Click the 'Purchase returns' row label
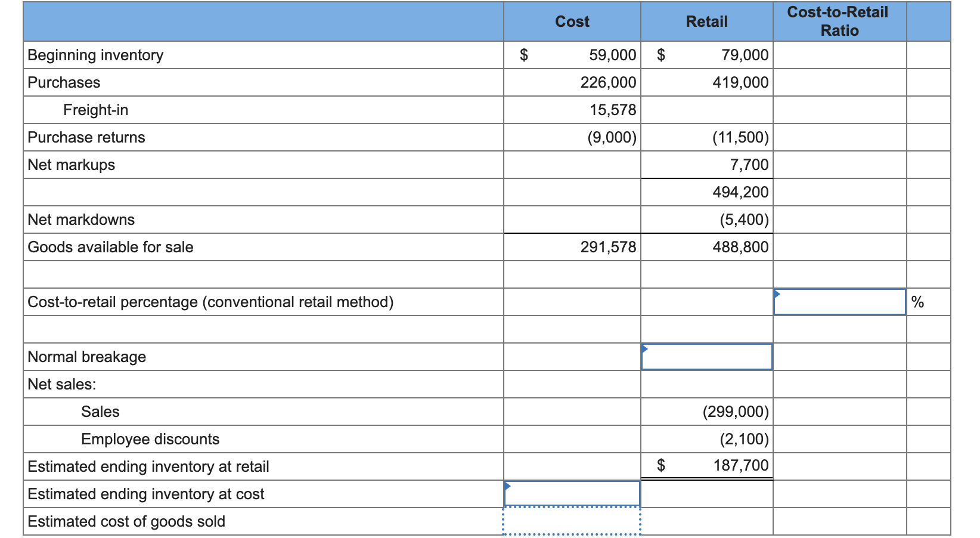The width and height of the screenshot is (980, 538). (x=86, y=137)
